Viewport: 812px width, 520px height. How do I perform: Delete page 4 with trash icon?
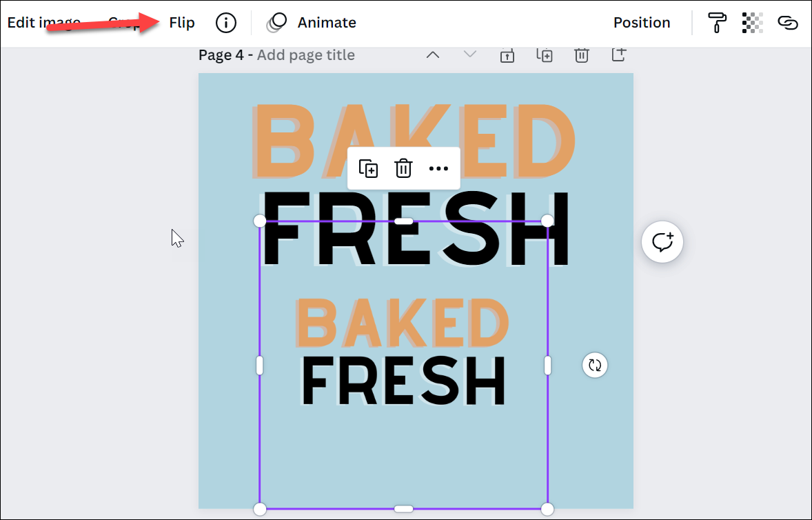coord(582,54)
